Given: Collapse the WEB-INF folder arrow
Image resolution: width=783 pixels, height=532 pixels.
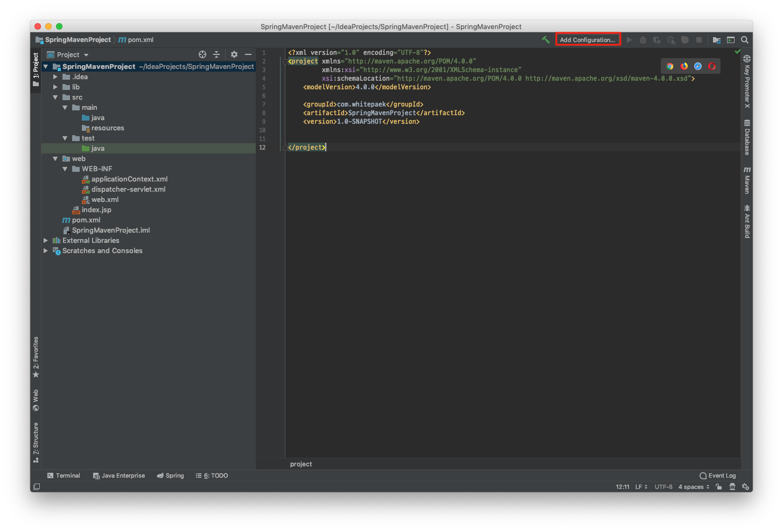Looking at the screenshot, I should [65, 169].
